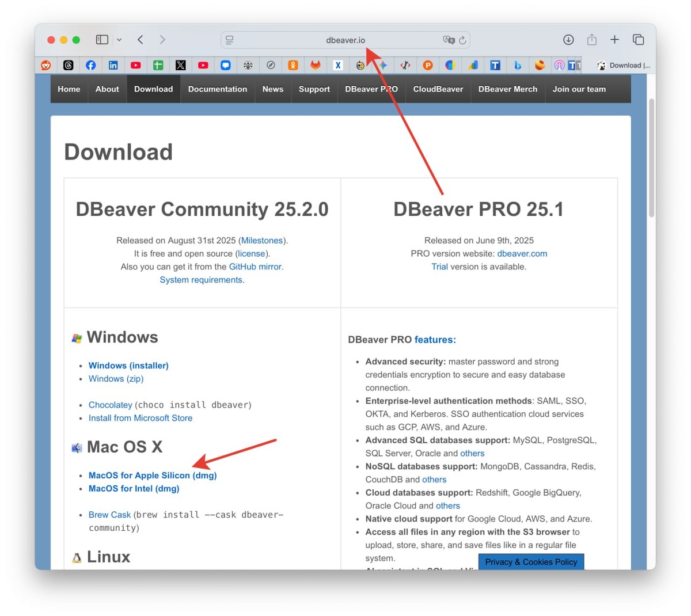Viewport: 691px width, 616px height.
Task: Open the CloudBeaver menu item
Action: tap(438, 89)
